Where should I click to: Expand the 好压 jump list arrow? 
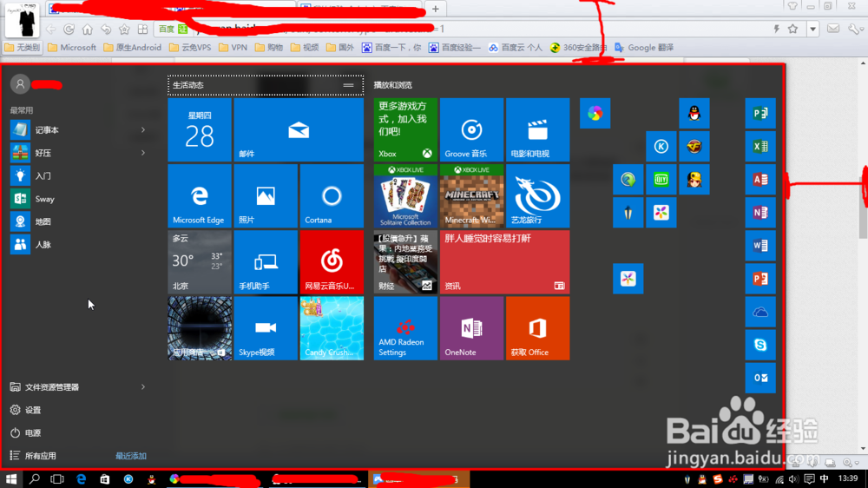click(143, 153)
